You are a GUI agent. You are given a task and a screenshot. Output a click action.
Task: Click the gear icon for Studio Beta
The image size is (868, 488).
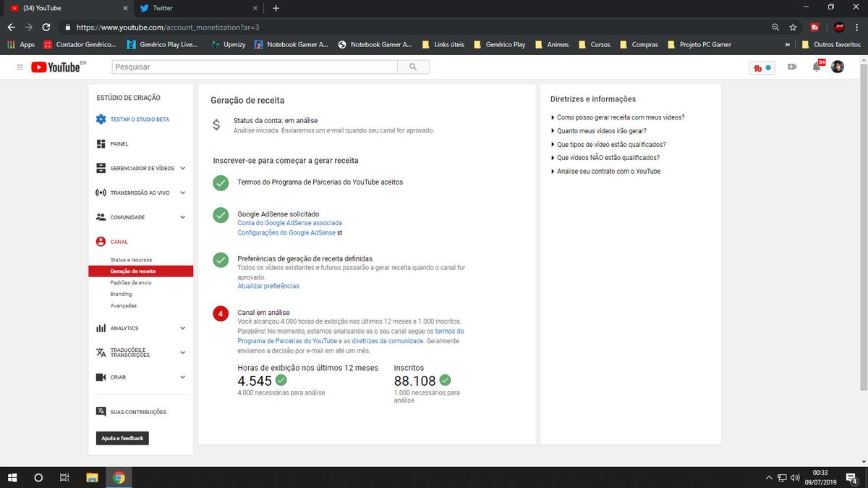(x=101, y=119)
